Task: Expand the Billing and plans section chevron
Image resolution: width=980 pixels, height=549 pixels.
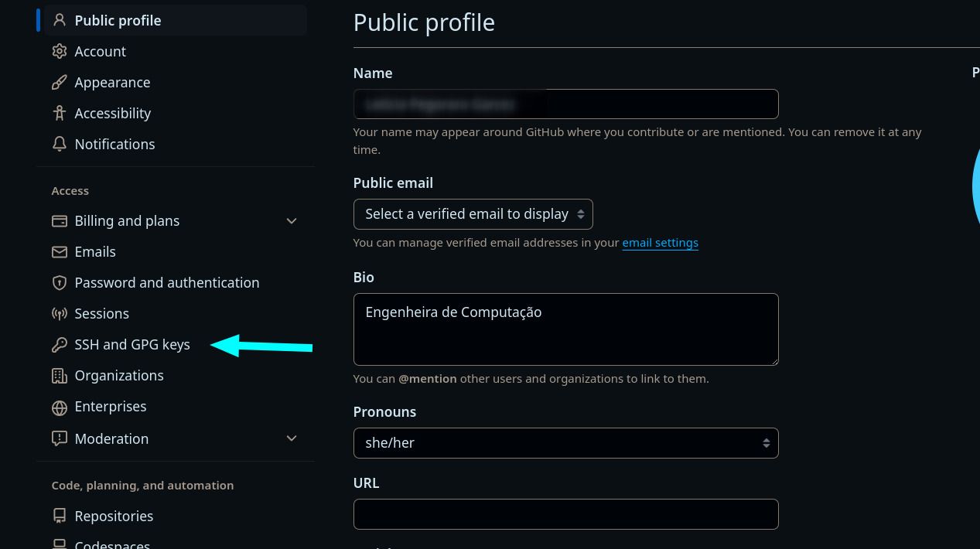Action: [292, 221]
